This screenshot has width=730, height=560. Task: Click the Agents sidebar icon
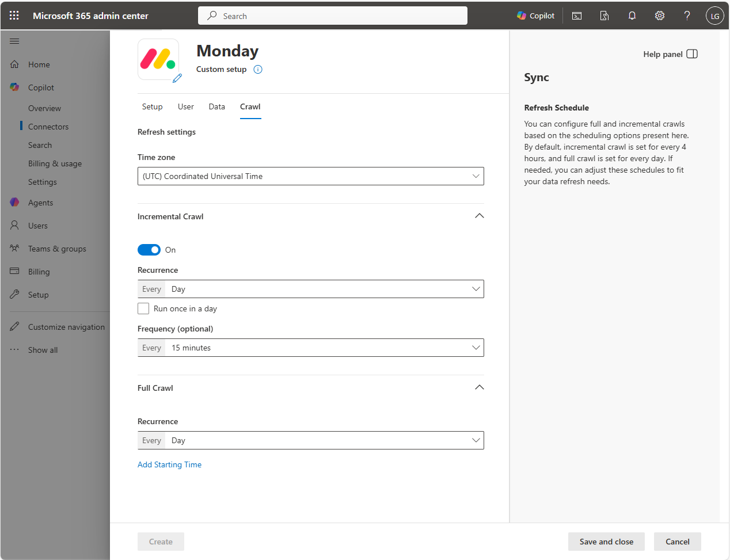tap(14, 203)
